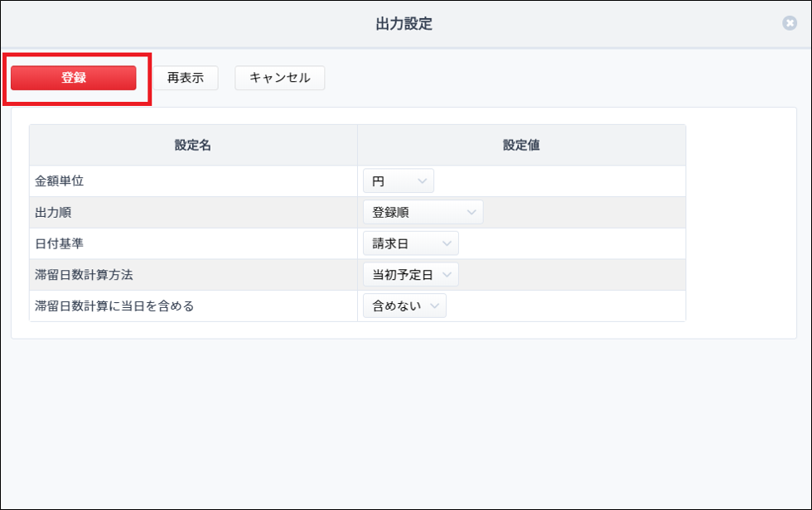Open the 滞留日数計算方法 dropdown showing 当初予定日
Image resolution: width=812 pixels, height=510 pixels.
click(411, 274)
